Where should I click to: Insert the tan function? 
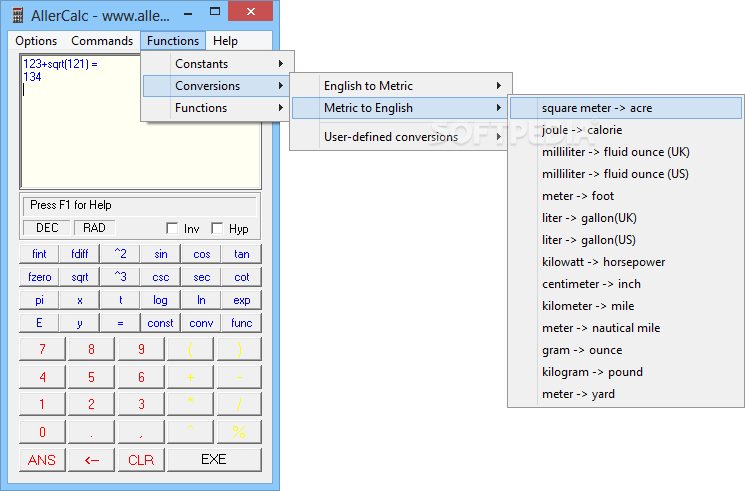[241, 254]
